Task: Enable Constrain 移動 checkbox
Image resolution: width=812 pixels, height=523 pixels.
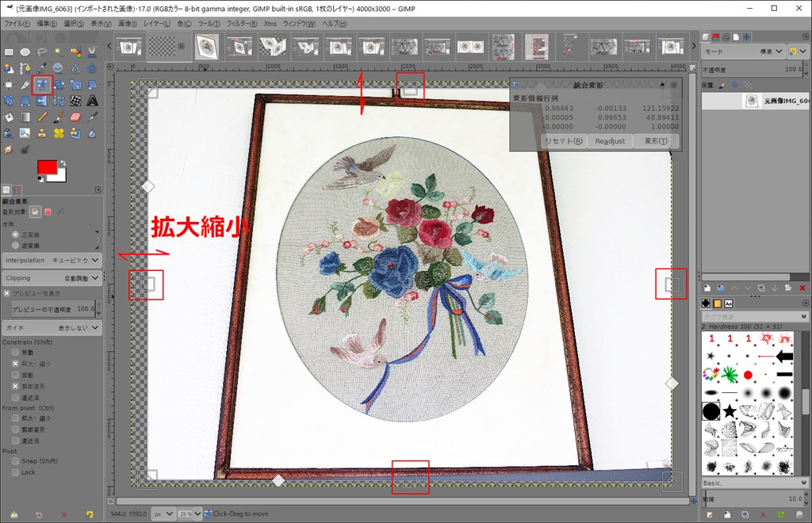Action: click(16, 353)
